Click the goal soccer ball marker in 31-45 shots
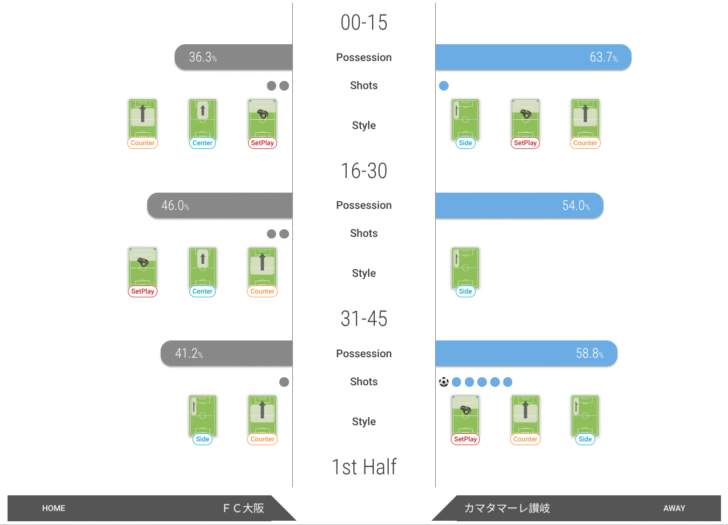This screenshot has height=525, width=728. (x=444, y=382)
